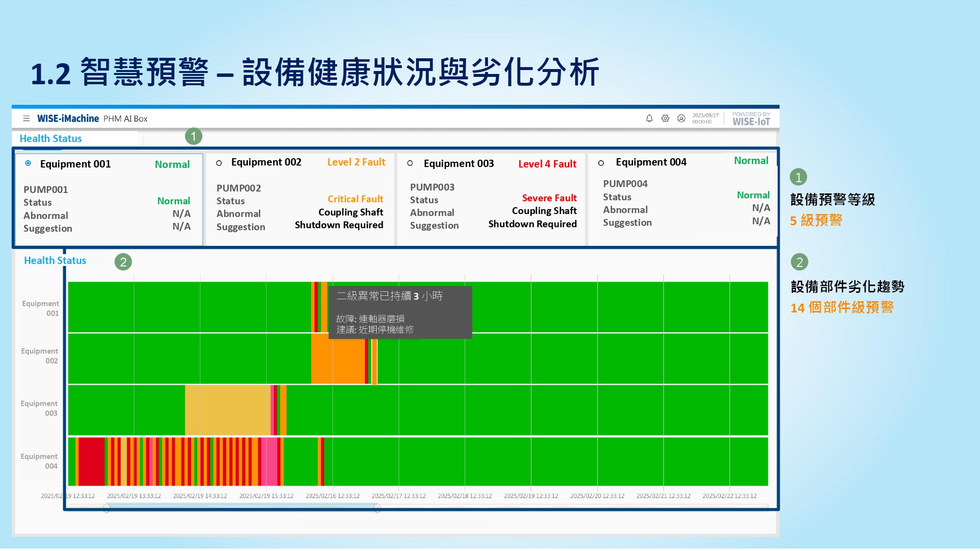Select the Equipment 003 radio button

tap(410, 163)
